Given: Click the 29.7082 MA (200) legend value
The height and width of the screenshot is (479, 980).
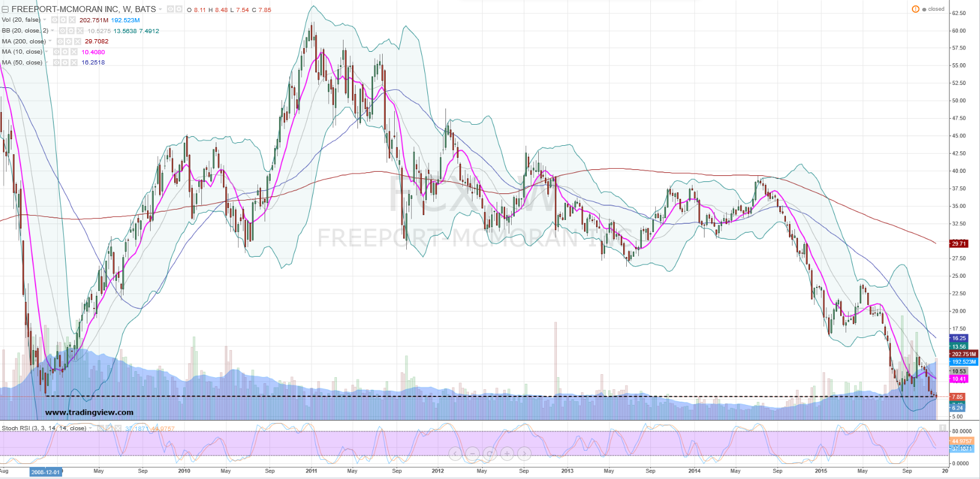Looking at the screenshot, I should coord(96,42).
